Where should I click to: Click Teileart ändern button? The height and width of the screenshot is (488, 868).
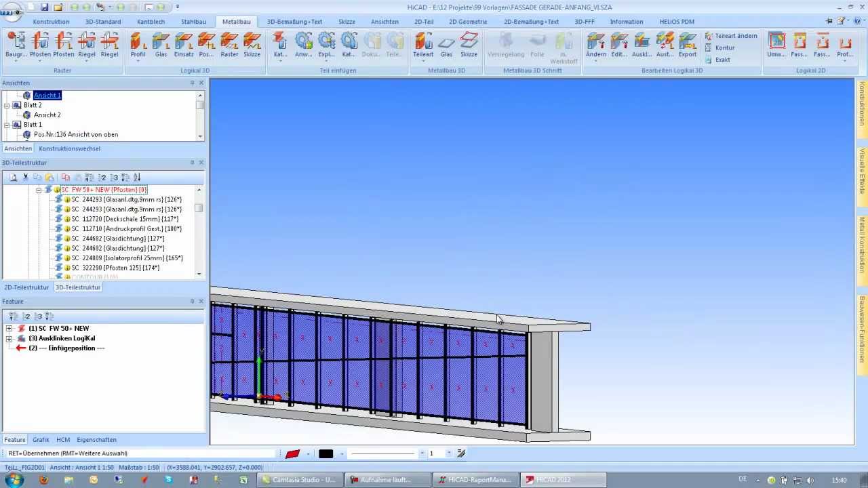click(730, 36)
